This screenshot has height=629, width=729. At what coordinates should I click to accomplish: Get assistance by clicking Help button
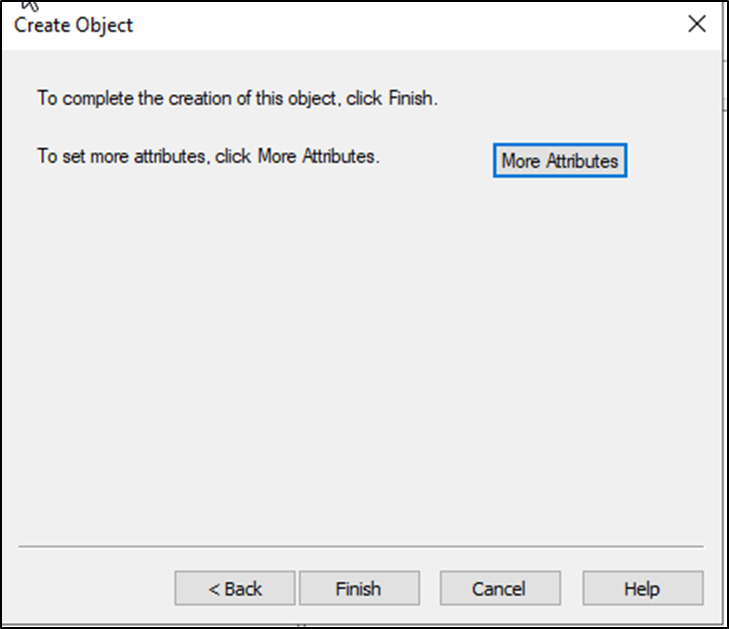(x=642, y=589)
